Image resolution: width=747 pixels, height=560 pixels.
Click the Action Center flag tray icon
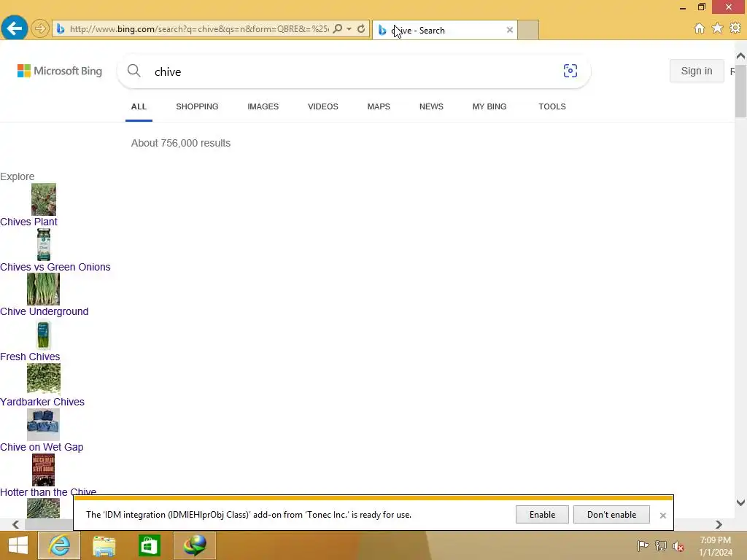tap(643, 545)
